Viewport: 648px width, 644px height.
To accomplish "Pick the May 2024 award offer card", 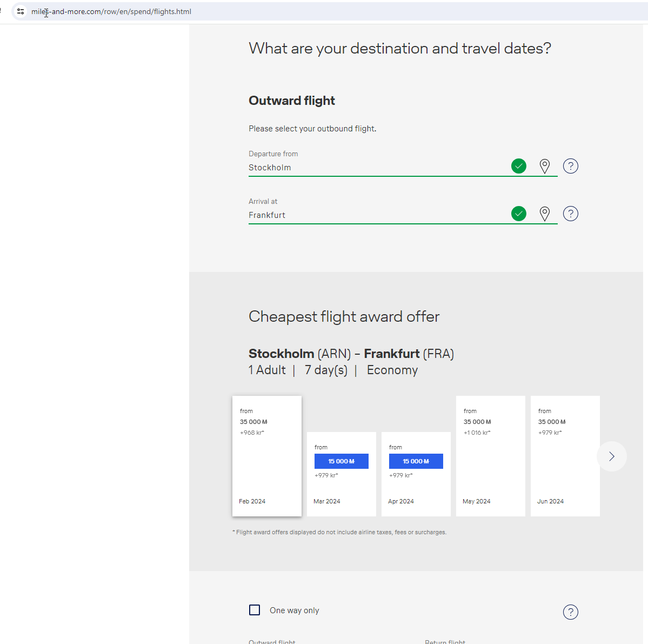I will click(x=491, y=456).
